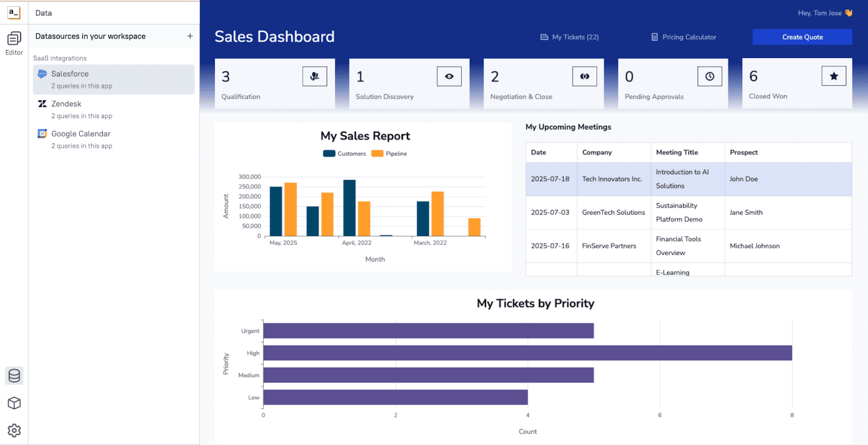Open the Libraries cube icon
Screen dimensions: 868x445
pos(14,403)
